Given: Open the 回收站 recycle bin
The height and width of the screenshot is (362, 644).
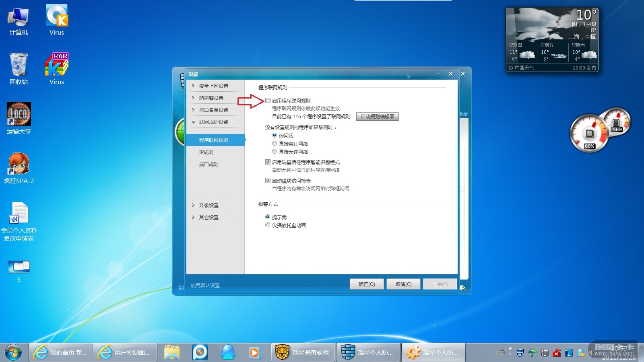Looking at the screenshot, I should point(19,69).
